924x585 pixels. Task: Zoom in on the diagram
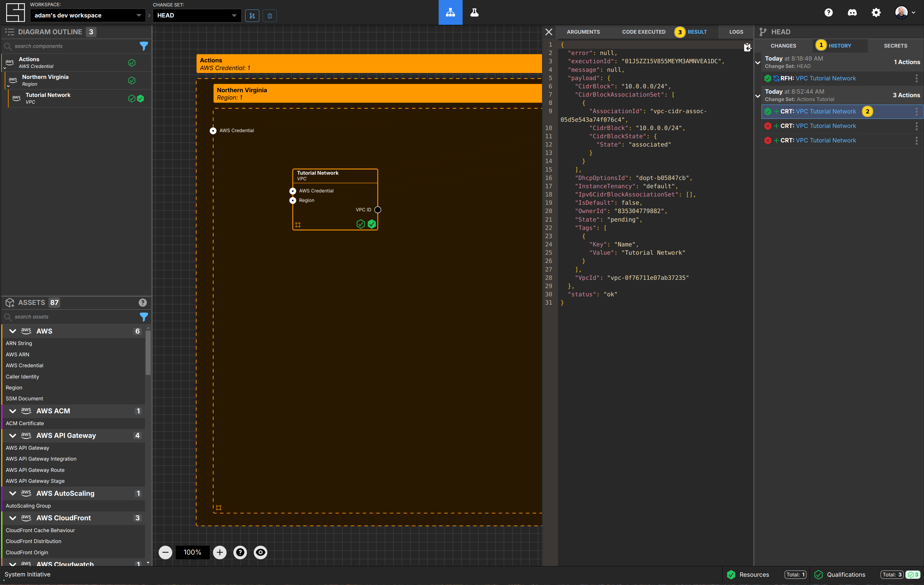pos(220,552)
